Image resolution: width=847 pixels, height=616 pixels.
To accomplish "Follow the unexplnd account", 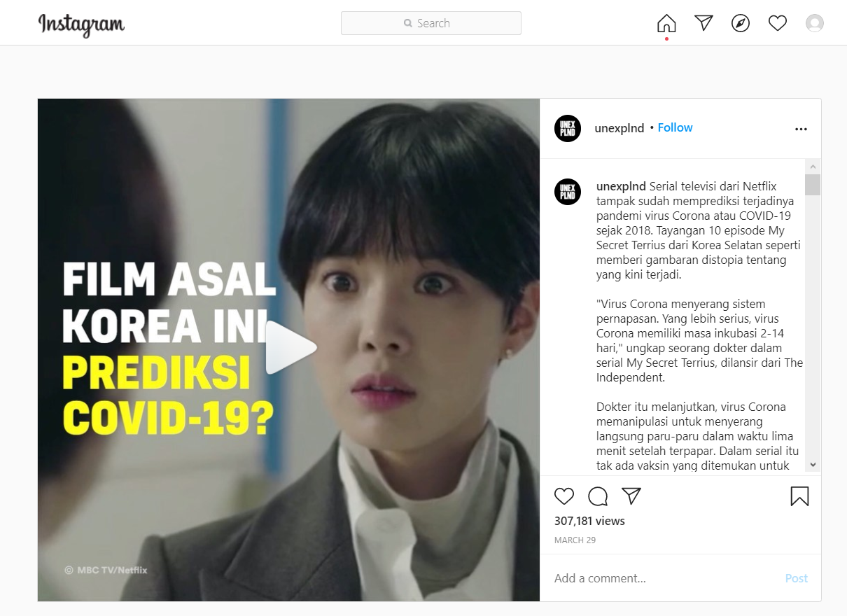I will click(x=675, y=127).
